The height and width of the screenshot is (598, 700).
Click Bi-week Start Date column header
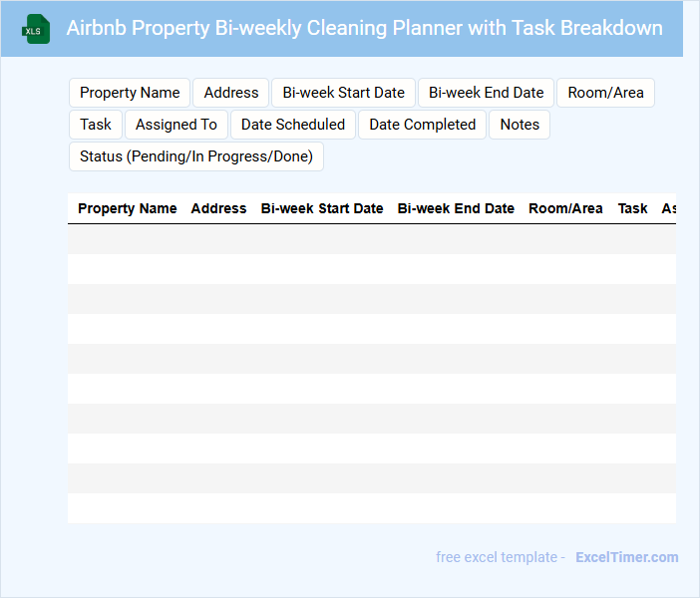322,208
